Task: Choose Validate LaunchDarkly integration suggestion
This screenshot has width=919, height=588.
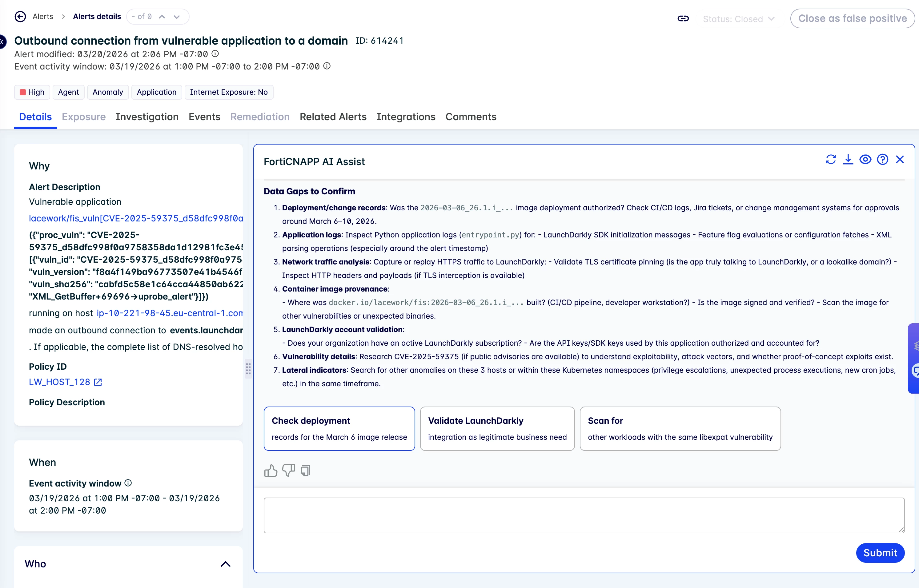Action: 497,429
